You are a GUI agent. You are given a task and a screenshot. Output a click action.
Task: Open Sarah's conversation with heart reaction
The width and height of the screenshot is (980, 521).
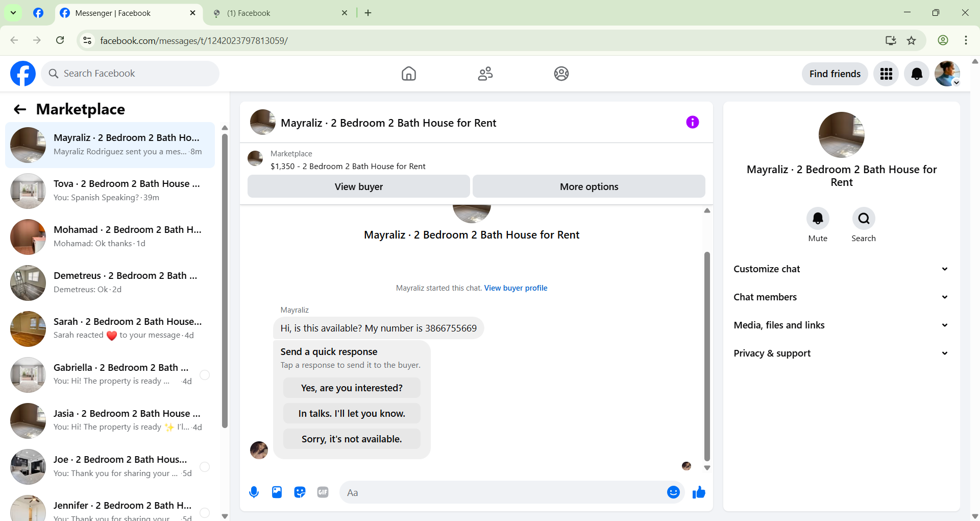click(110, 328)
